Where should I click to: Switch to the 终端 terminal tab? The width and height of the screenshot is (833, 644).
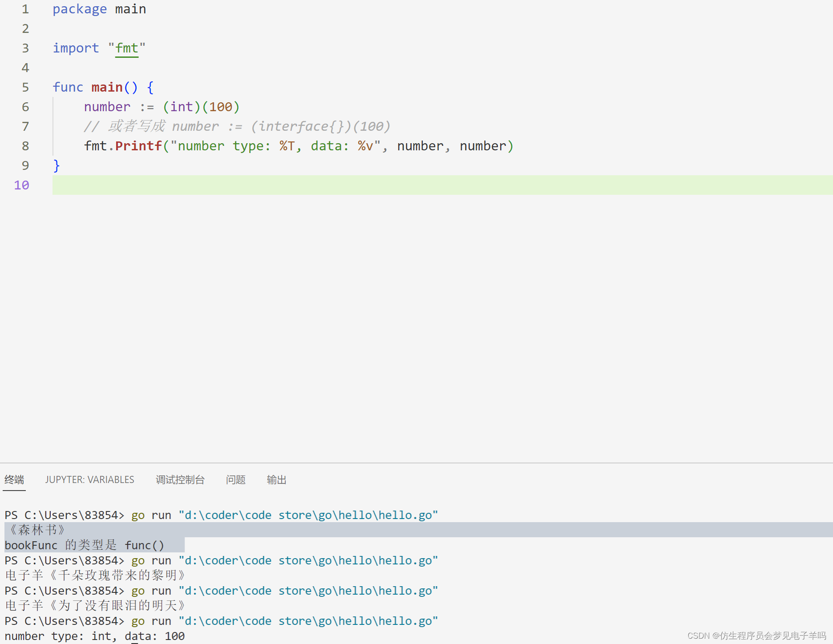[14, 479]
